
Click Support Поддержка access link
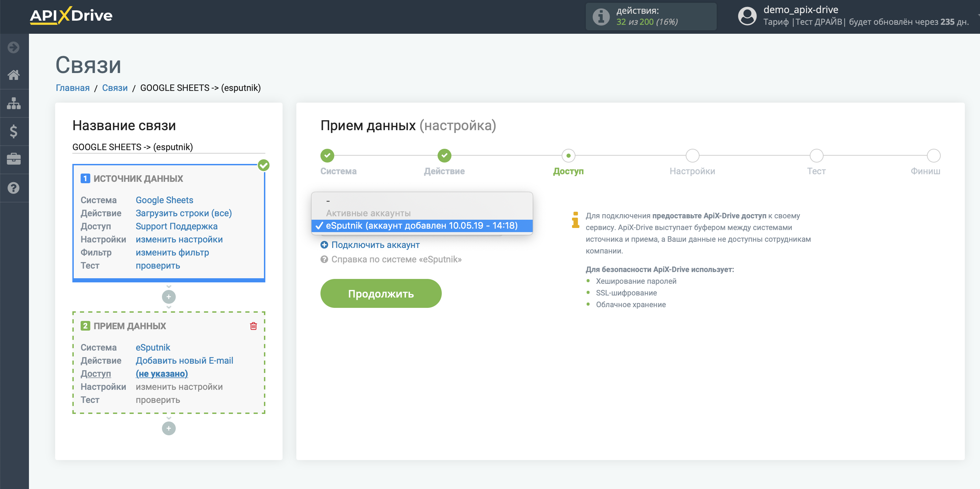[x=176, y=226]
